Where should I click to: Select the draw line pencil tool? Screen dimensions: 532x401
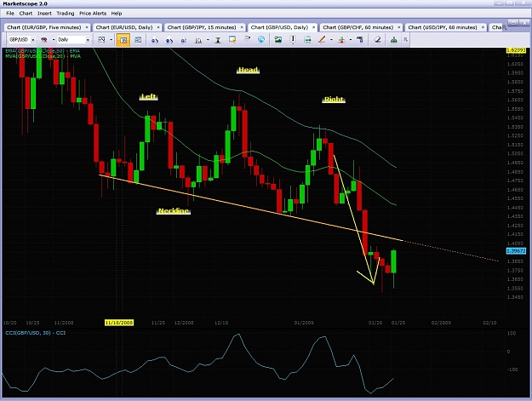[322, 40]
